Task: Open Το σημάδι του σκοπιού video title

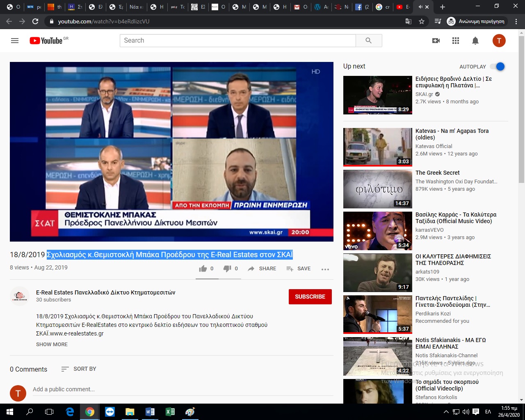Action: [x=447, y=385]
